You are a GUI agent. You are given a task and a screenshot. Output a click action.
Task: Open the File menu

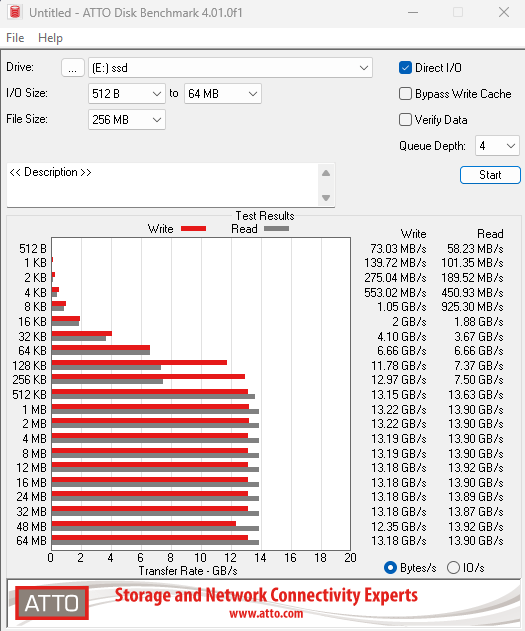tap(15, 38)
